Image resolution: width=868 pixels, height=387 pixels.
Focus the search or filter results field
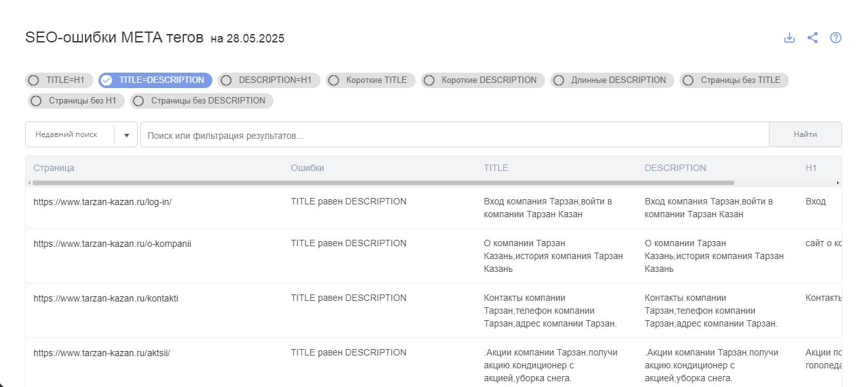pyautogui.click(x=455, y=135)
